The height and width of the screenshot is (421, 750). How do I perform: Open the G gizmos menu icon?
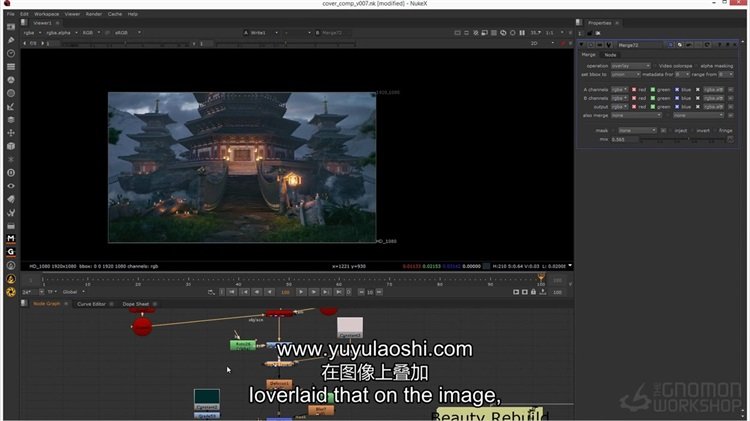(11, 252)
